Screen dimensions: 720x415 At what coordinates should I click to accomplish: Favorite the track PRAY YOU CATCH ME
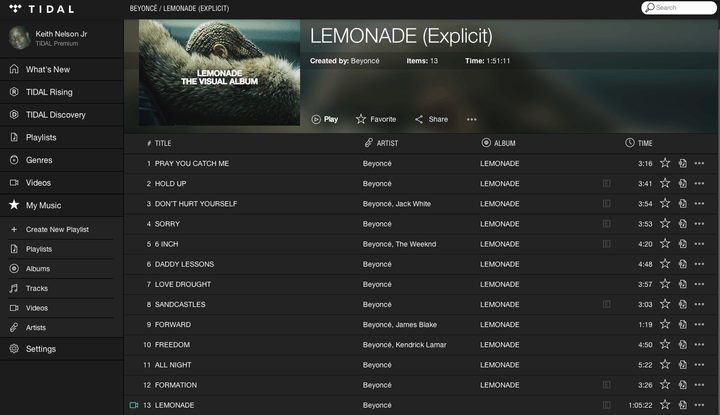[665, 163]
